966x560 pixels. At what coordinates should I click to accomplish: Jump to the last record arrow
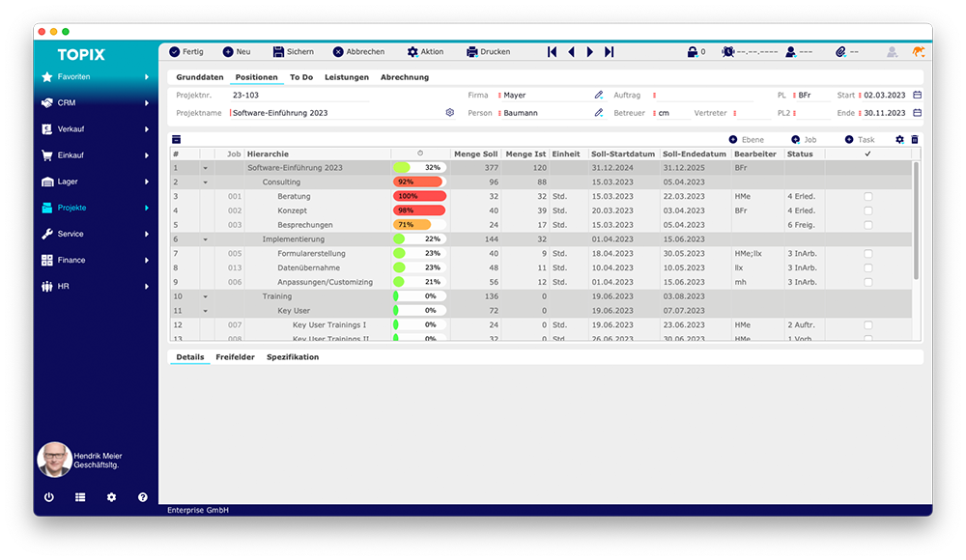pyautogui.click(x=610, y=52)
